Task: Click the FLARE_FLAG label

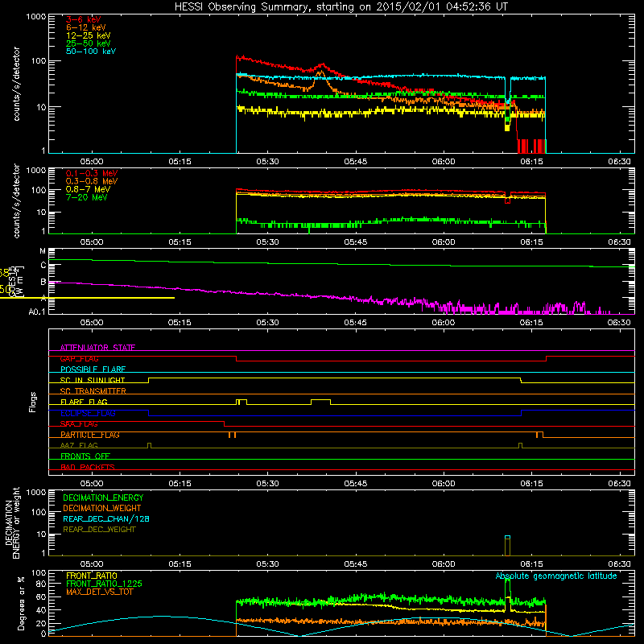Action: click(84, 402)
